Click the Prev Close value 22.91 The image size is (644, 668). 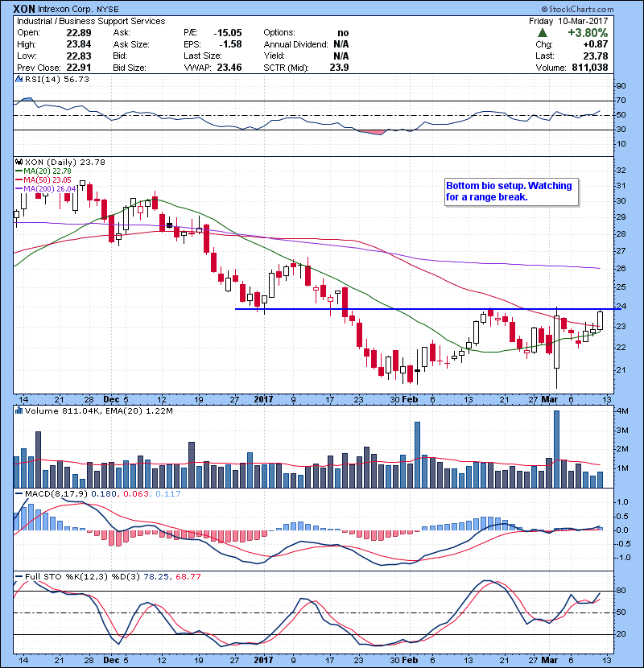(78, 68)
